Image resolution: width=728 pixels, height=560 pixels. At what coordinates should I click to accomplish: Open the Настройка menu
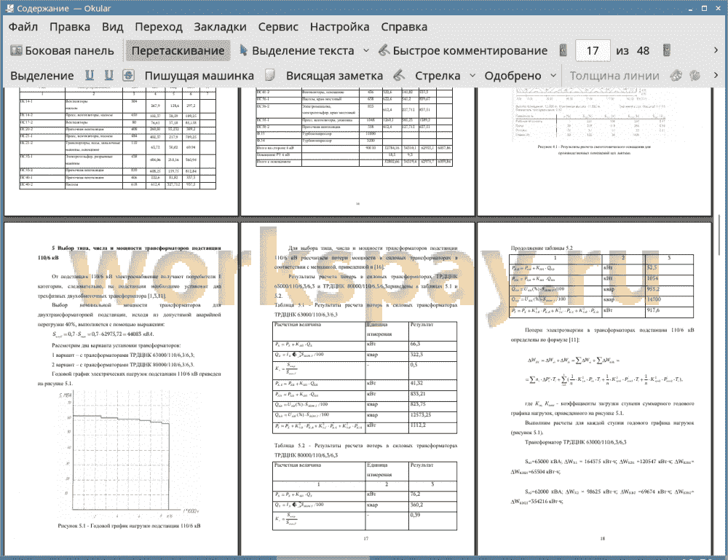pos(339,27)
